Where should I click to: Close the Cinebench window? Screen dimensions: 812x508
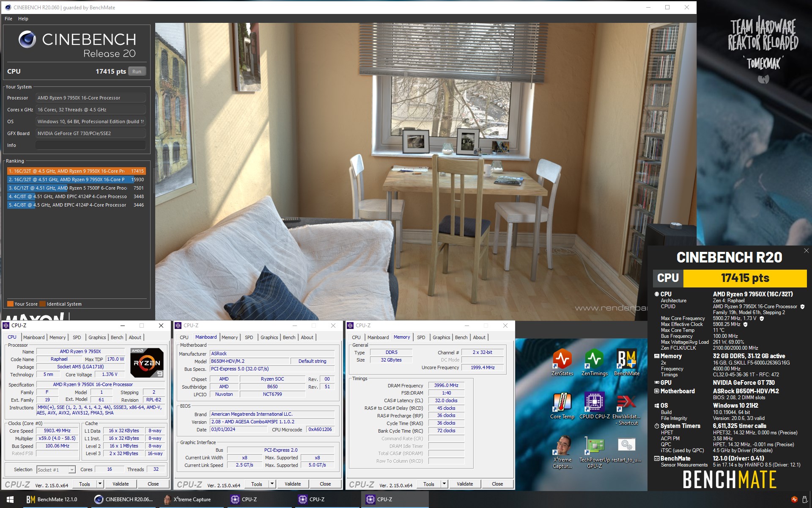coord(687,7)
